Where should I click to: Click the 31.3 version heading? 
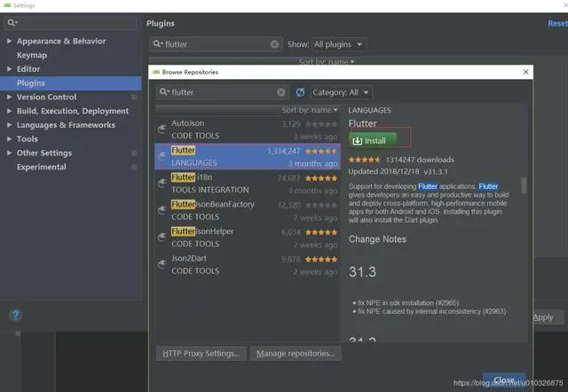click(x=362, y=272)
